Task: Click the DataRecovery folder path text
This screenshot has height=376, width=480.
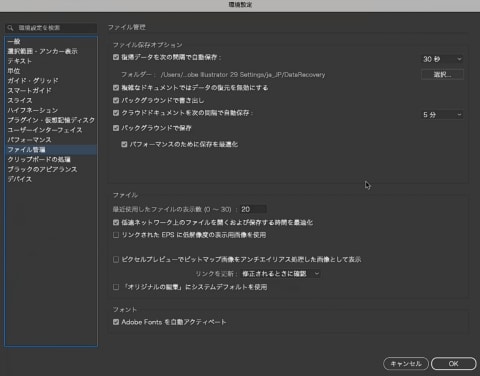Action: [x=243, y=75]
